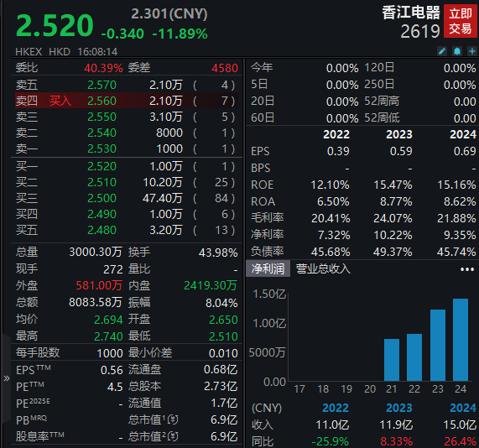Click the 卖一 price 2.530
Image resolution: width=479 pixels, height=448 pixels.
point(102,148)
